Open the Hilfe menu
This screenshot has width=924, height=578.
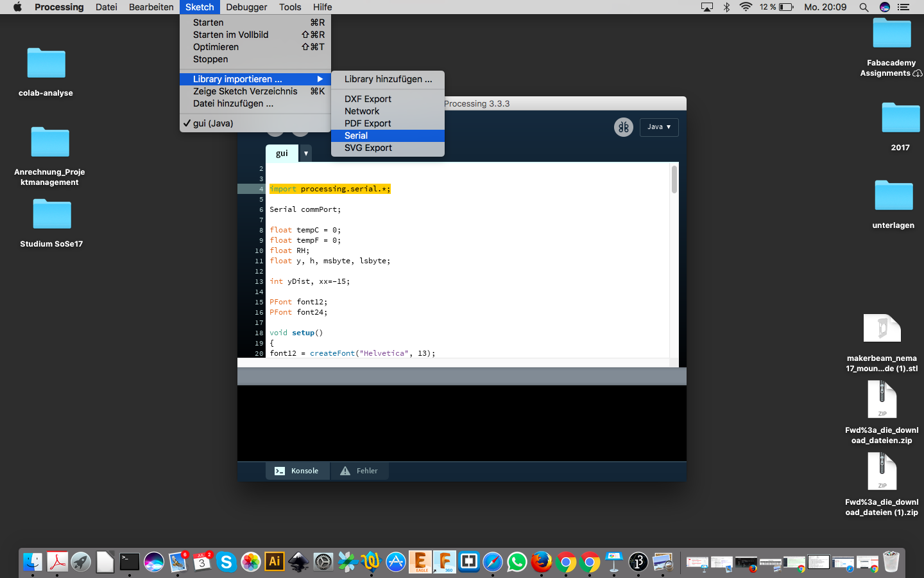tap(323, 7)
